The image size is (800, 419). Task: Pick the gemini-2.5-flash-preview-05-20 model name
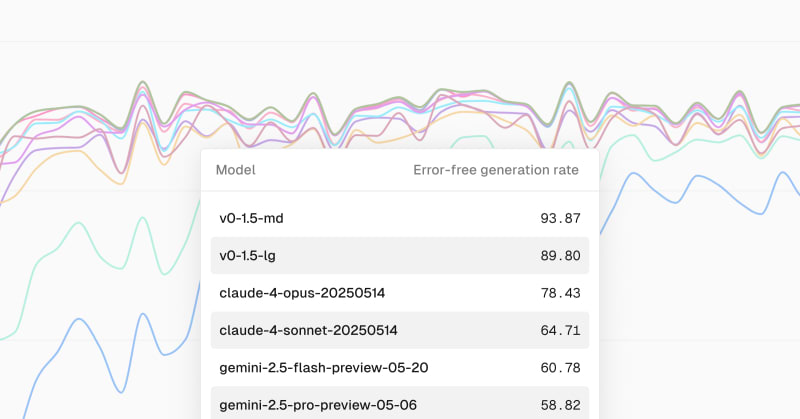[323, 367]
